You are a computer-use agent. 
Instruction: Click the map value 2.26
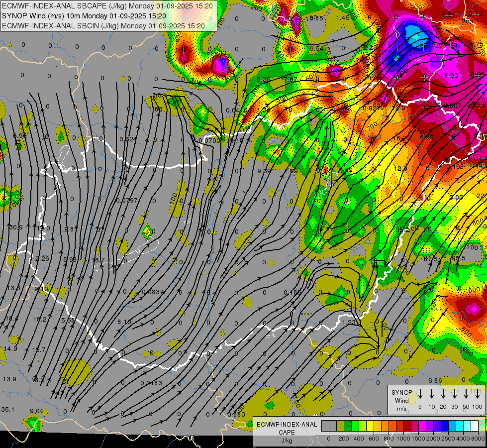click(x=42, y=259)
